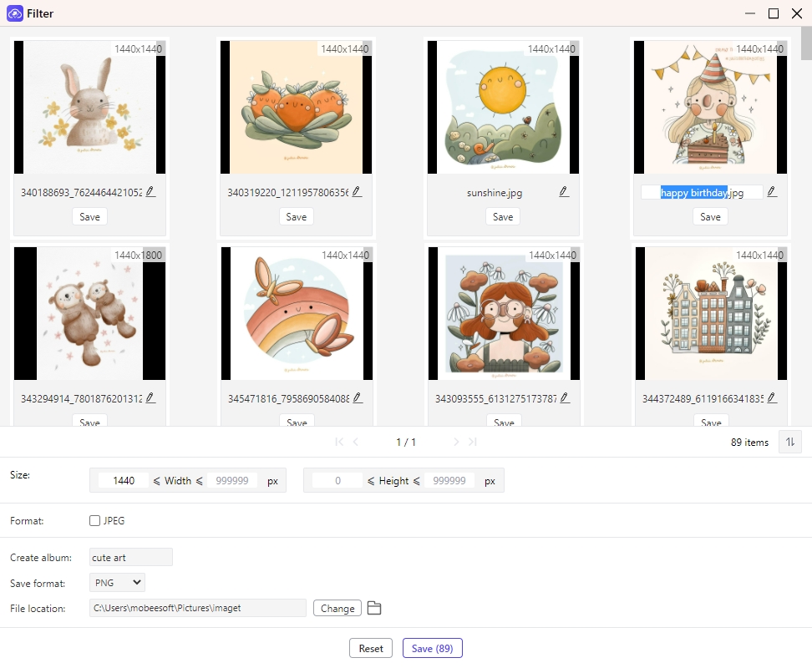Click the Create album name field

tap(130, 557)
